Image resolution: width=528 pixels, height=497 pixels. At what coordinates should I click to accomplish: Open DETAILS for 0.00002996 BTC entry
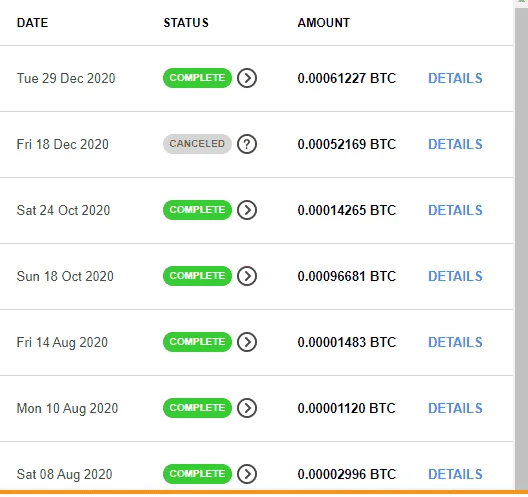(455, 474)
